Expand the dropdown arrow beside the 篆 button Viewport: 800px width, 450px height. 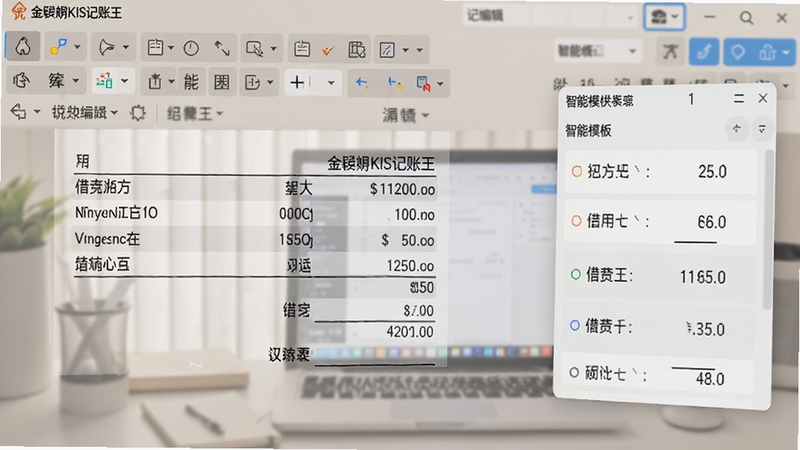coord(76,81)
